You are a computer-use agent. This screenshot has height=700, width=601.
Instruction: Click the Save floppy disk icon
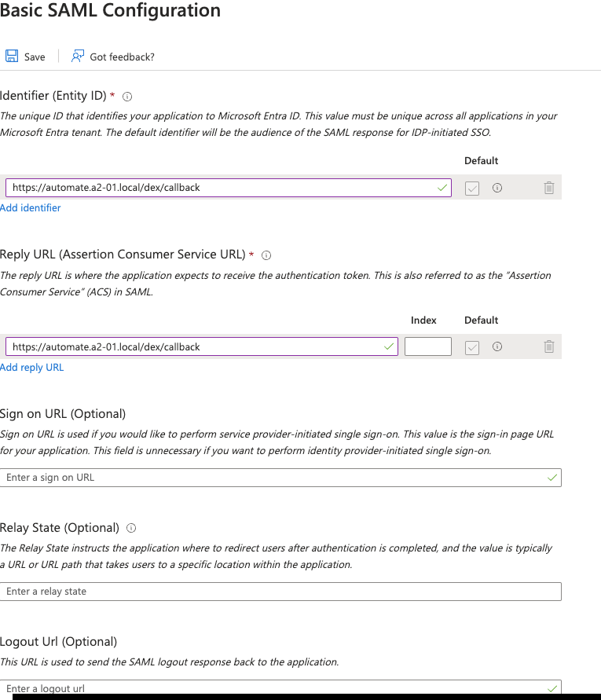click(12, 57)
